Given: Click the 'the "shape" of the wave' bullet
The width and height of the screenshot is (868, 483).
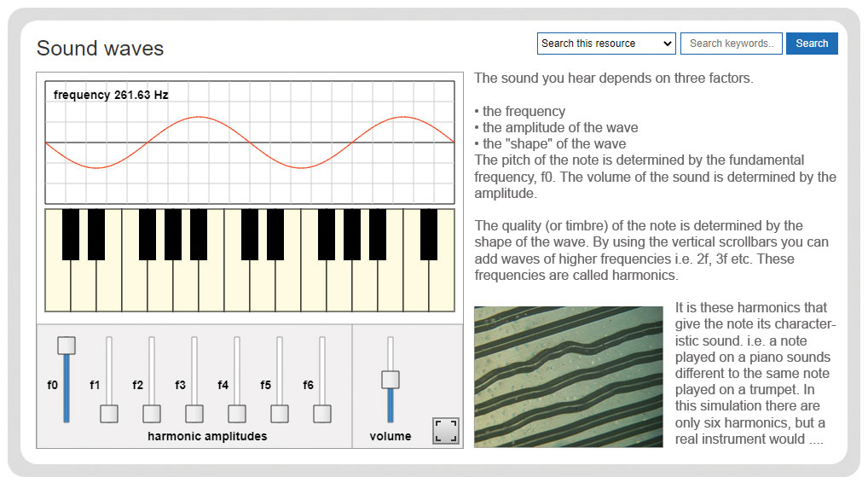Looking at the screenshot, I should tap(554, 143).
